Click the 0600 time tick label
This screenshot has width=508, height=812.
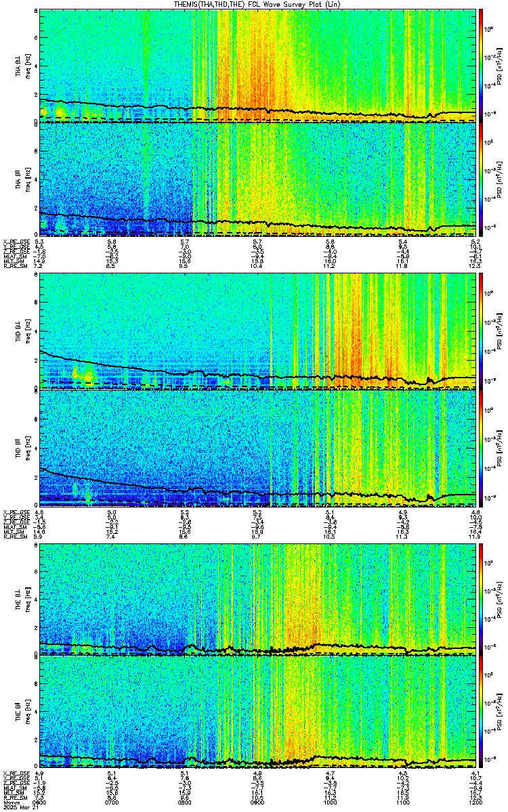click(39, 803)
